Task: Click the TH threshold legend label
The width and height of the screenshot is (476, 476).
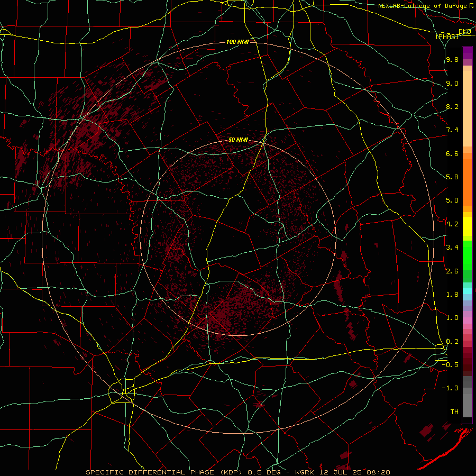Action: tap(454, 412)
